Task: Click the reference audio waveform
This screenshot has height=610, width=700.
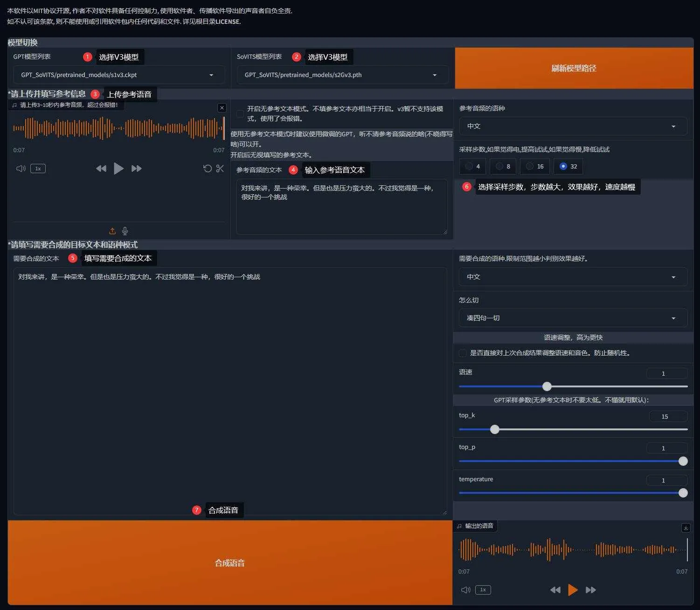Action: tap(119, 128)
